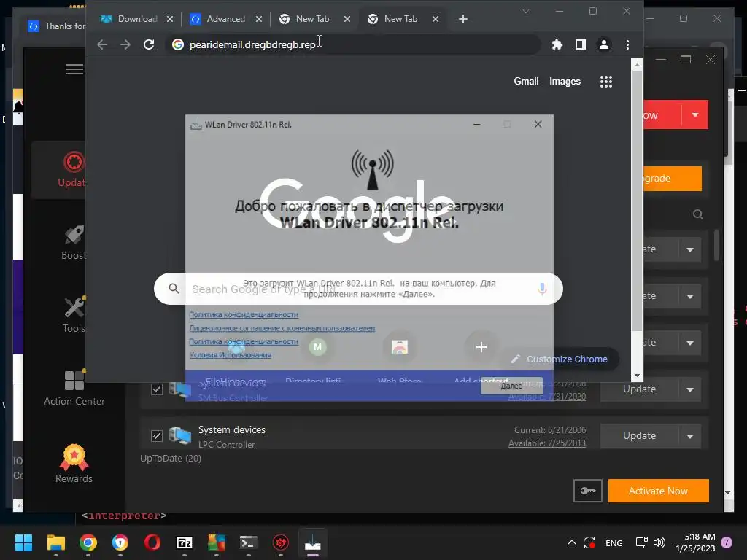Open Action Center in Driver Booster sidebar
The image size is (747, 560).
[74, 388]
